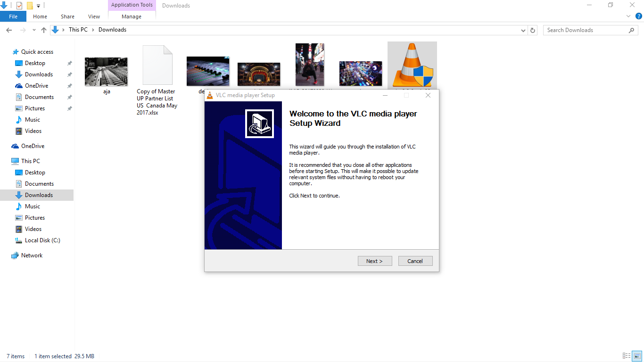Cancel the VLC media player Setup
Image resolution: width=644 pixels, height=362 pixels.
(x=415, y=261)
